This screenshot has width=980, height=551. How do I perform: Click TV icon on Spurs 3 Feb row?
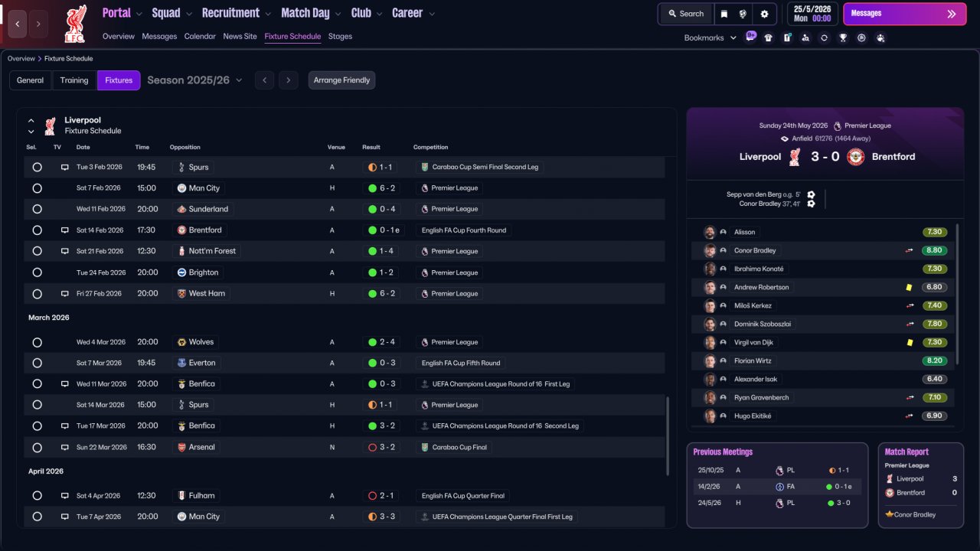pos(65,167)
